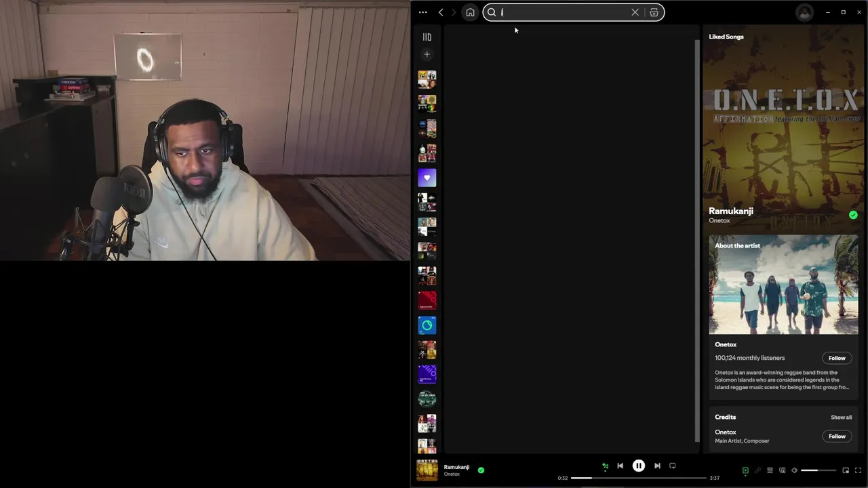868x488 pixels.
Task: Open the Queue icon
Action: click(770, 470)
